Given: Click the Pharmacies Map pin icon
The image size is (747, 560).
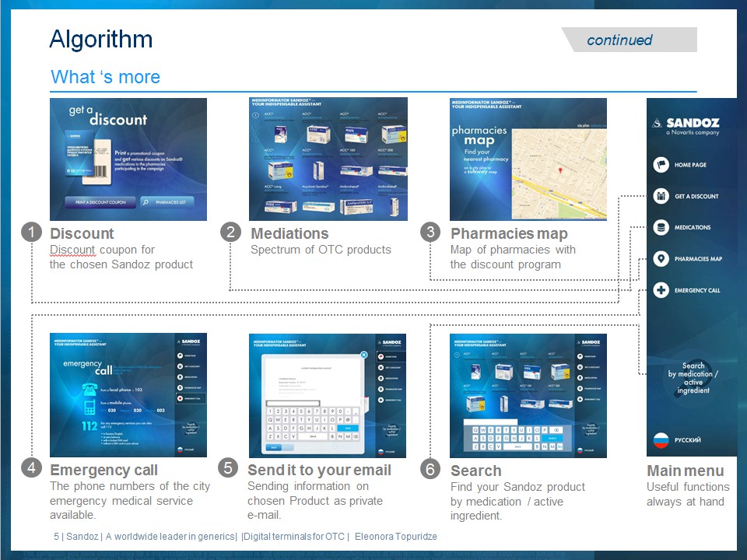Looking at the screenshot, I should click(661, 258).
